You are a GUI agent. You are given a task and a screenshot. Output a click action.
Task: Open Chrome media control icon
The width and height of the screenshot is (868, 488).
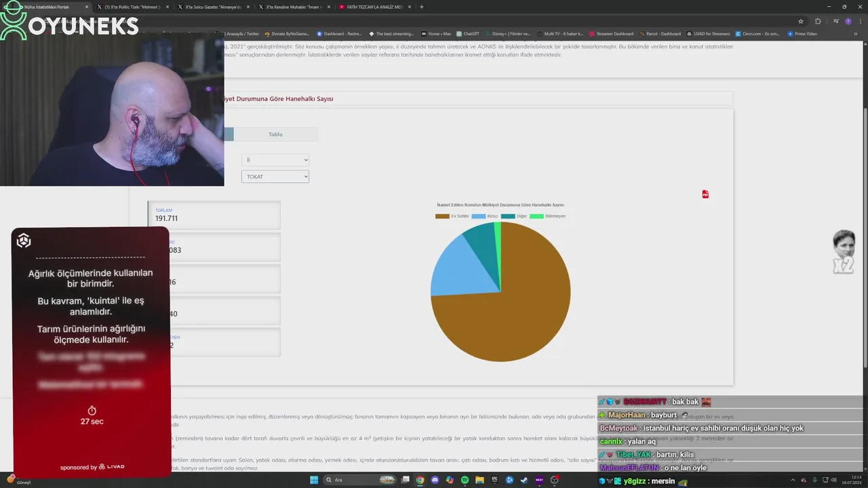pyautogui.click(x=836, y=21)
